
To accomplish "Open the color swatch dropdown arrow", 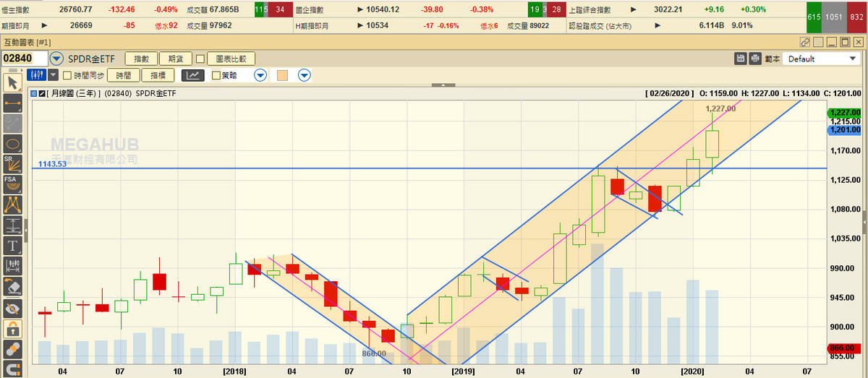I will pyautogui.click(x=305, y=74).
